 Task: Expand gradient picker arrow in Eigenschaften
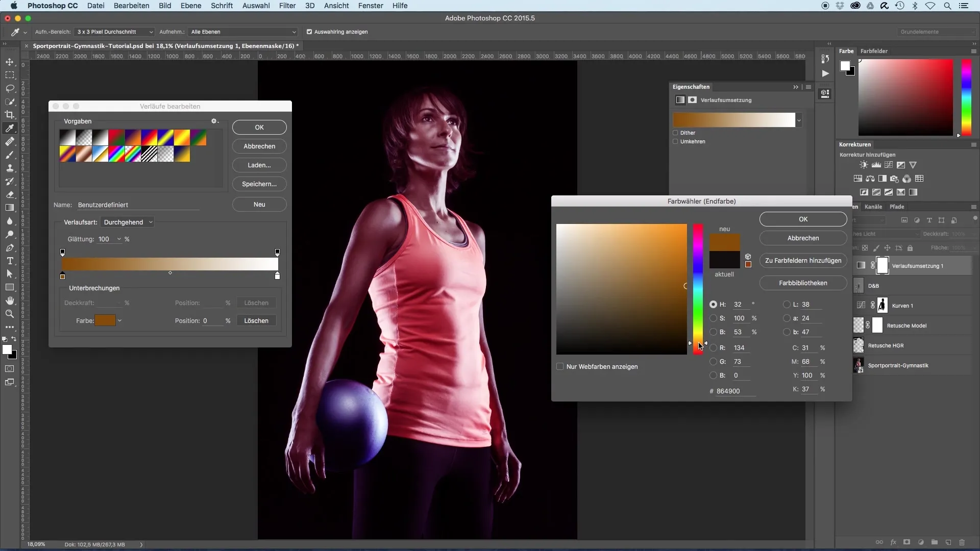point(799,120)
